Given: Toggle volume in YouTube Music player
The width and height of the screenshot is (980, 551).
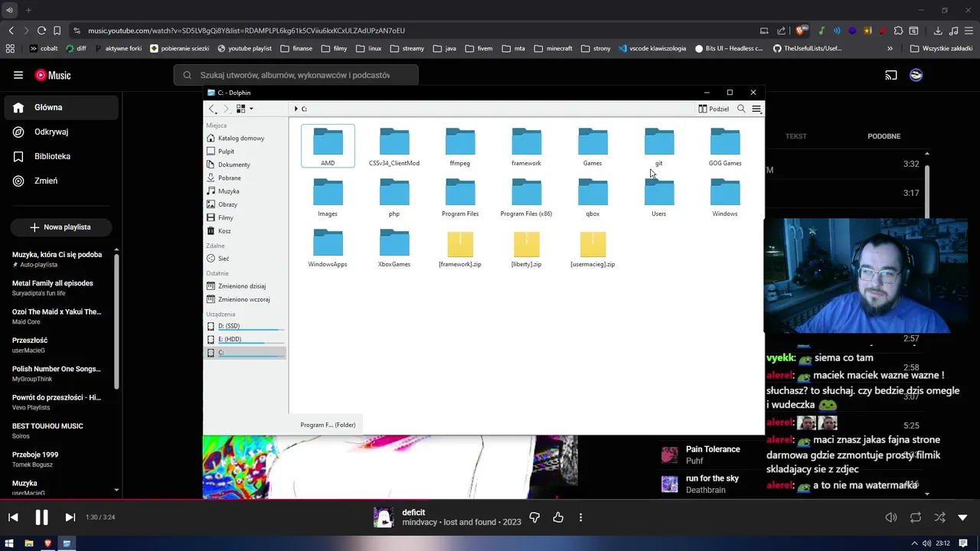Looking at the screenshot, I should tap(891, 517).
